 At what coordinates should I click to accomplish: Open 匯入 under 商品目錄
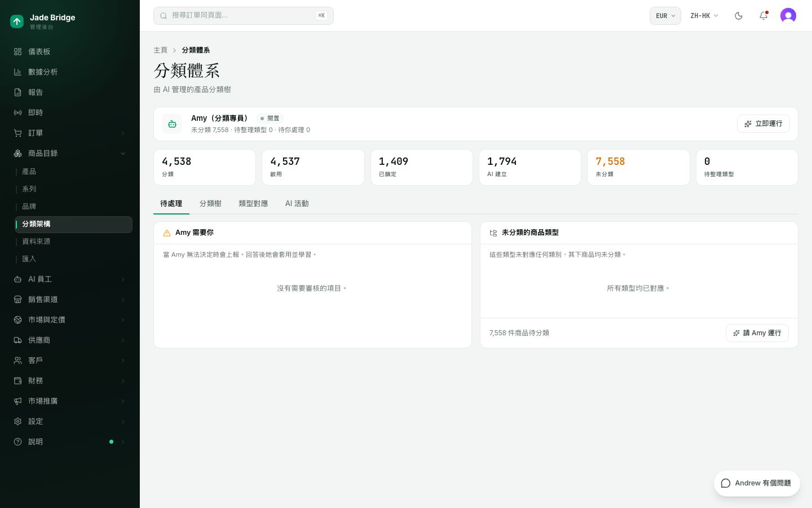(73, 259)
